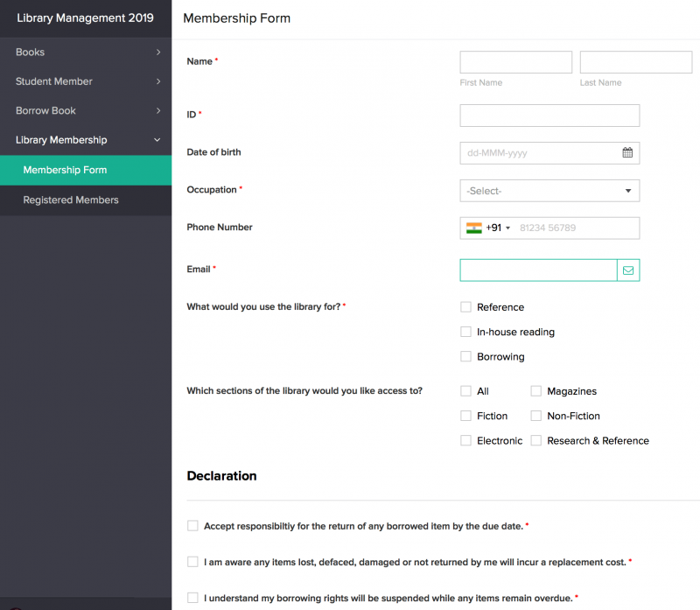Check the Research & Reference checkbox
This screenshot has width=700, height=610.
(x=536, y=441)
